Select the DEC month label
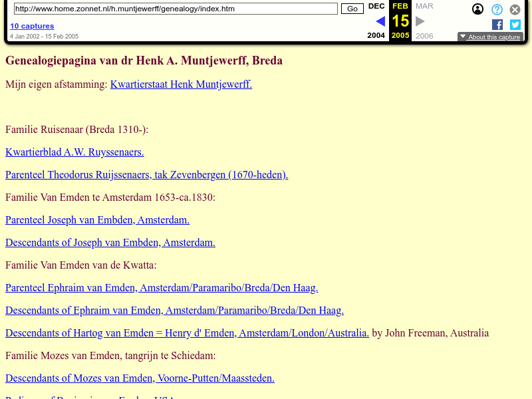Image resolution: width=532 pixels, height=399 pixels. click(376, 6)
